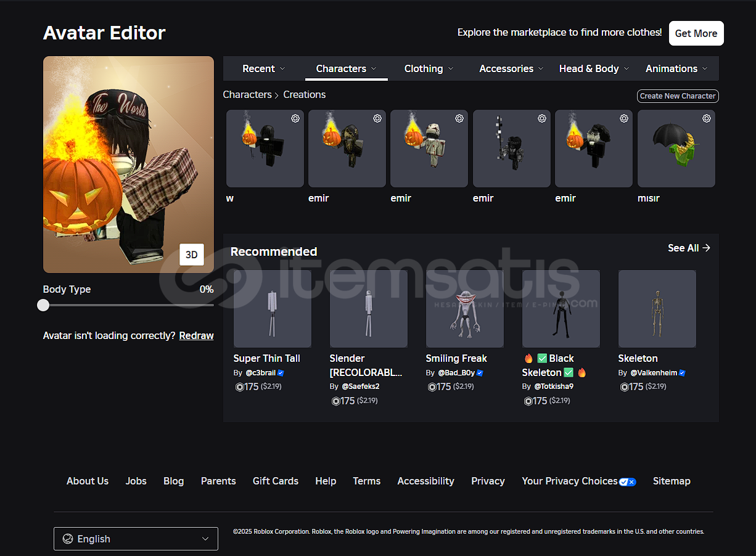Expand the Recent dropdown
Screen dimensions: 756x556
tap(264, 68)
